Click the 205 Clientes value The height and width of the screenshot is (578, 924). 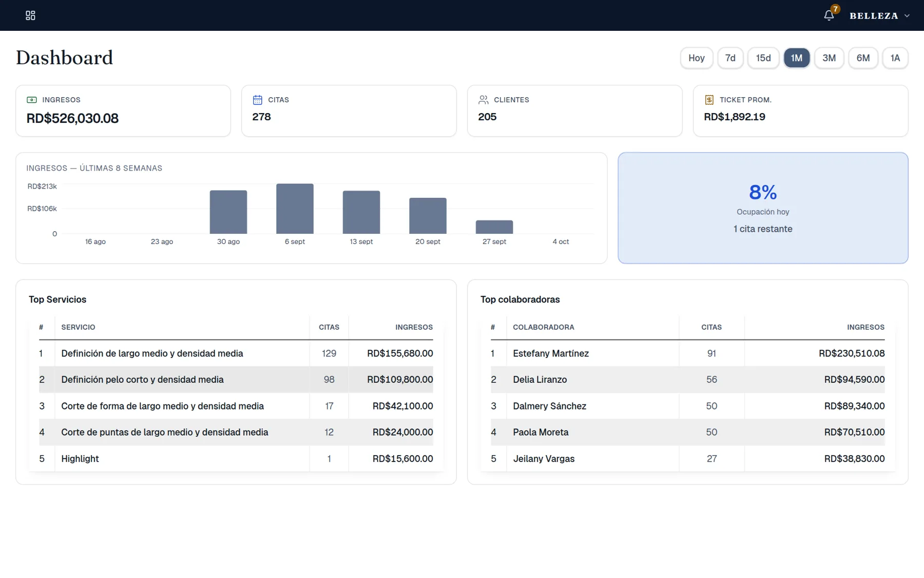(x=487, y=117)
